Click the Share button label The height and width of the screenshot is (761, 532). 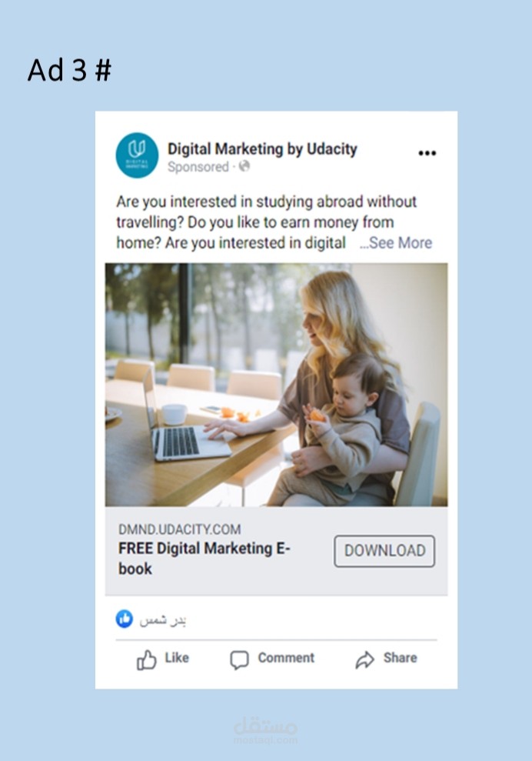point(400,658)
